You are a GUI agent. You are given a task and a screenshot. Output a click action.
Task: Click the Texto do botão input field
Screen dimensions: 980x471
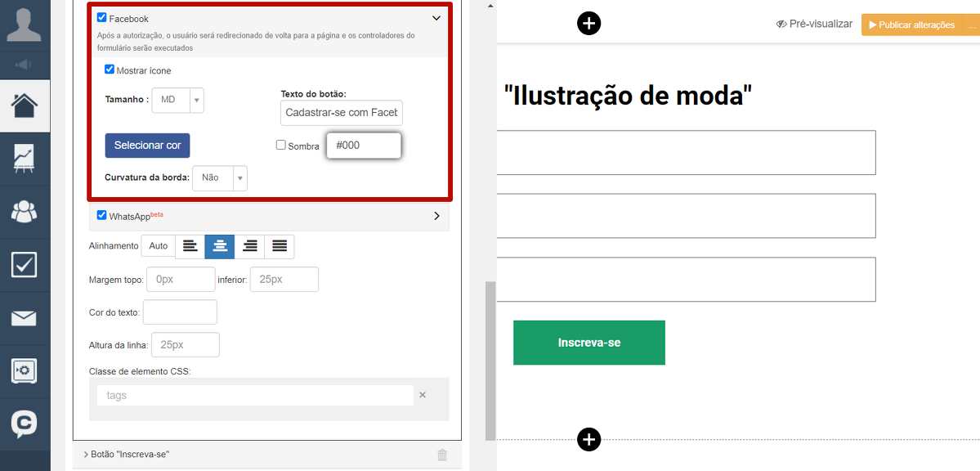click(341, 113)
